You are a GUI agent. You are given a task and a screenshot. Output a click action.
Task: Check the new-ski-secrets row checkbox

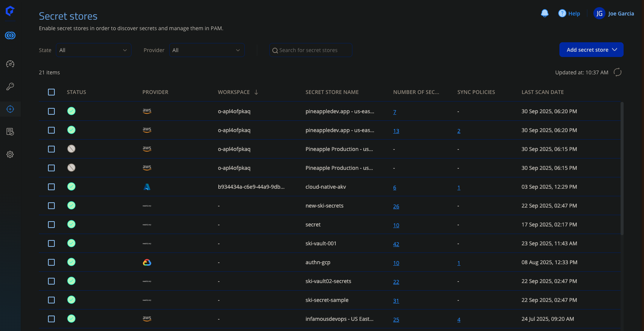(51, 206)
